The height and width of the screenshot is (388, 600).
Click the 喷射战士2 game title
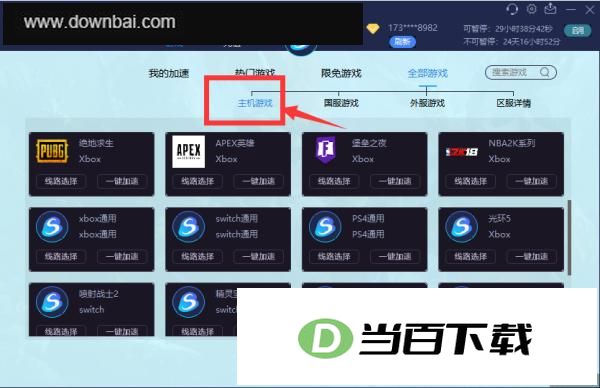(x=99, y=294)
